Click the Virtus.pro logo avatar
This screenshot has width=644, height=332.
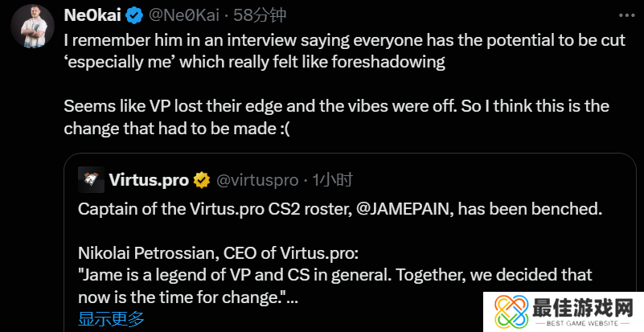(x=92, y=180)
